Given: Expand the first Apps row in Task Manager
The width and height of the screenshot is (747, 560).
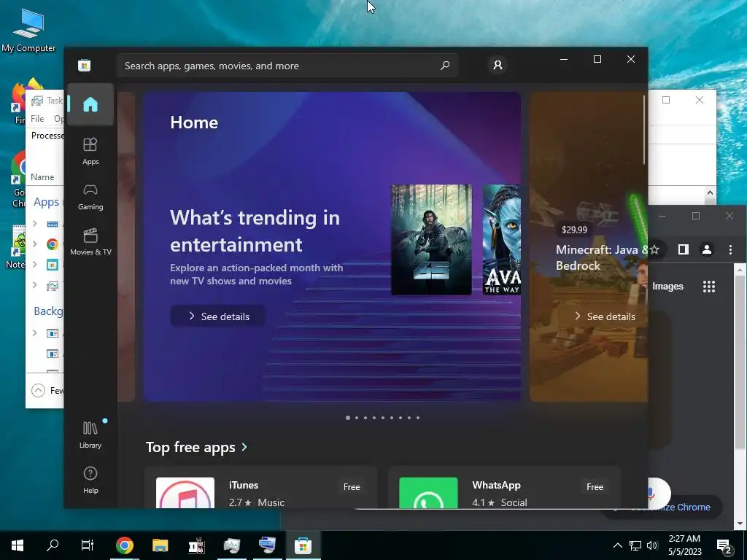Looking at the screenshot, I should tap(35, 223).
